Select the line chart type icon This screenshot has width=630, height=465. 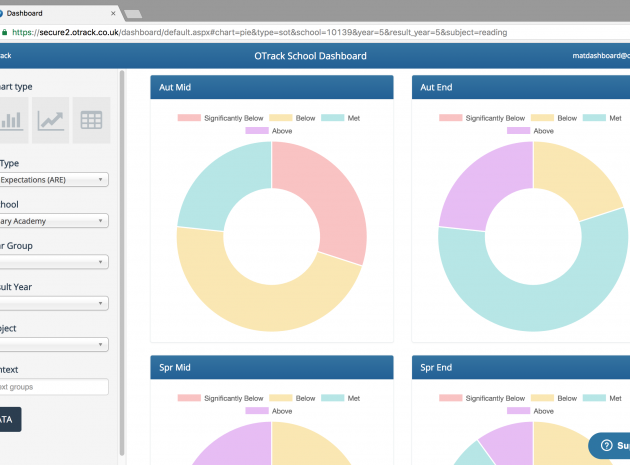coord(51,120)
